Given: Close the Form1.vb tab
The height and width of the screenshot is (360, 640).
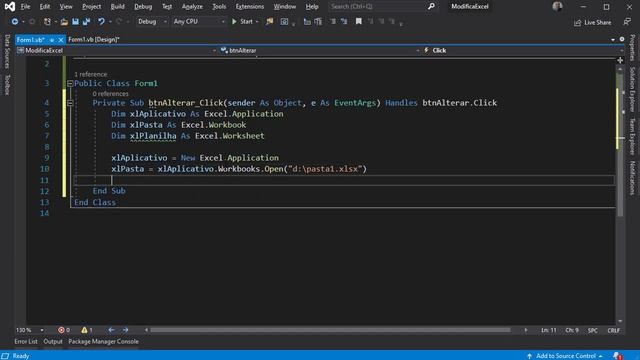Looking at the screenshot, I should [x=60, y=40].
